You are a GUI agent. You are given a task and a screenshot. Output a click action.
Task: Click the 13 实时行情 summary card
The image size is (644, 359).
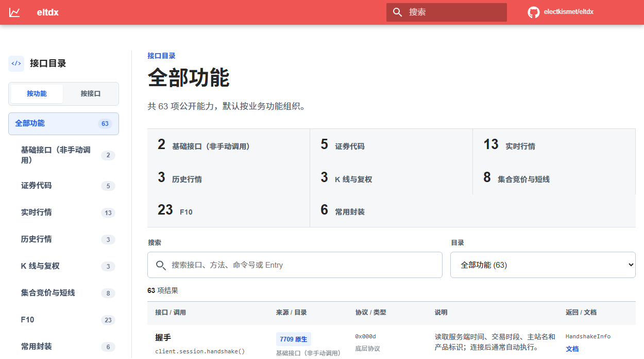[554, 145]
